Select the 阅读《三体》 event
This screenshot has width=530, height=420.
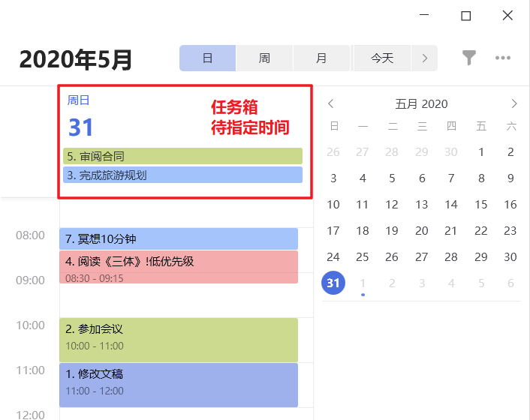pos(179,267)
